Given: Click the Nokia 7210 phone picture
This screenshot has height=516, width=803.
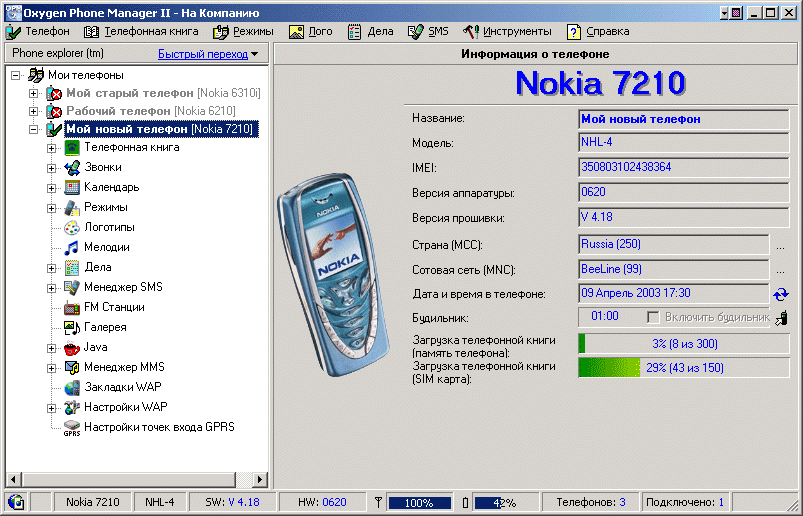Looking at the screenshot, I should 334,274.
